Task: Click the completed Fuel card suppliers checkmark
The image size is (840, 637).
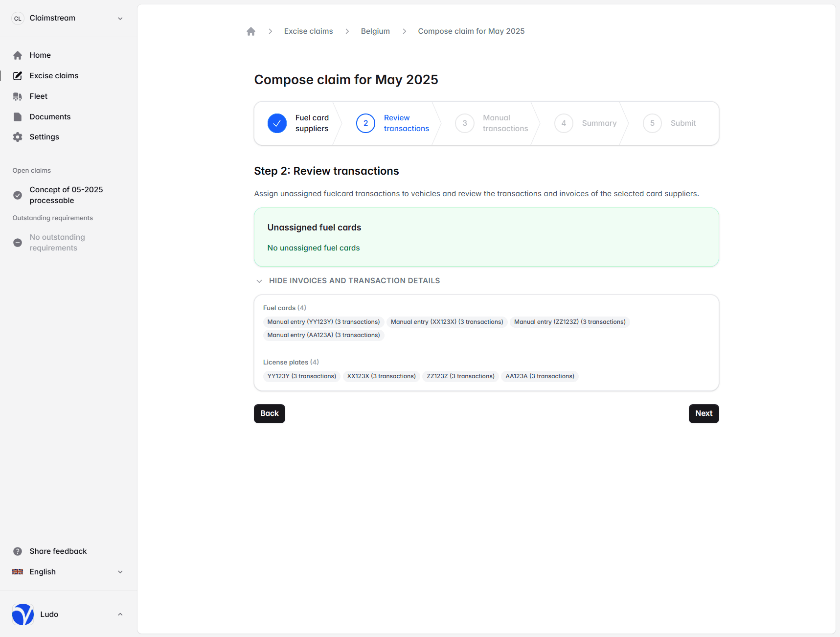Action: click(x=277, y=123)
